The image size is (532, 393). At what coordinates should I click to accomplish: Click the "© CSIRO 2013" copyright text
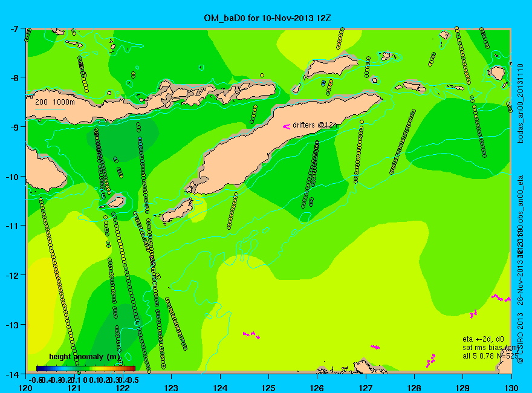(x=521, y=338)
